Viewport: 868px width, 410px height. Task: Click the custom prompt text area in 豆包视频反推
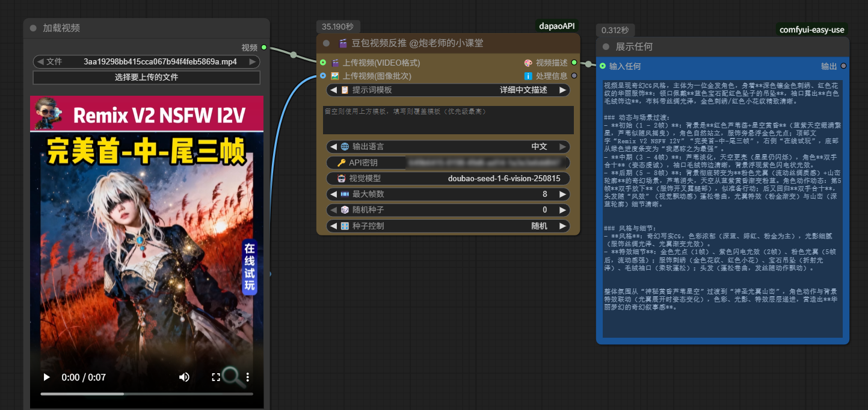point(448,120)
